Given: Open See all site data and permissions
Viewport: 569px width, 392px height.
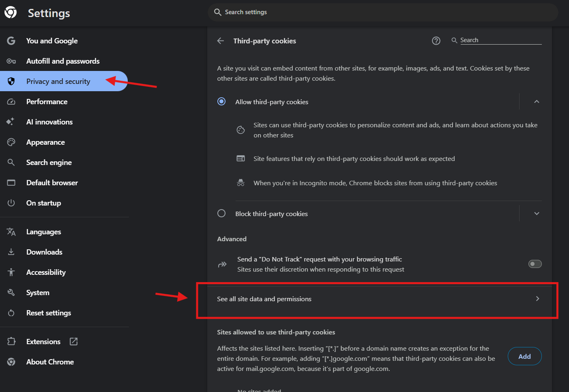Looking at the screenshot, I should pos(377,299).
